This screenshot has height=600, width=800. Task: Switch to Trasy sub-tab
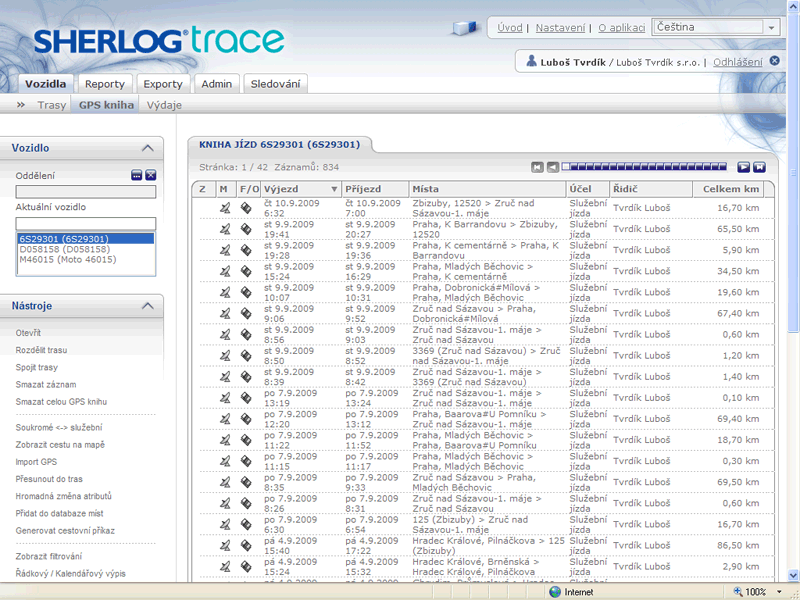click(52, 105)
